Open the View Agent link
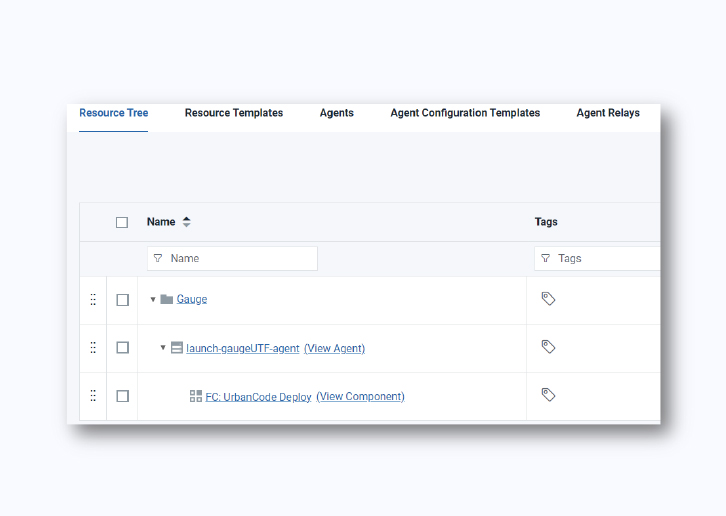This screenshot has height=516, width=726. (334, 348)
